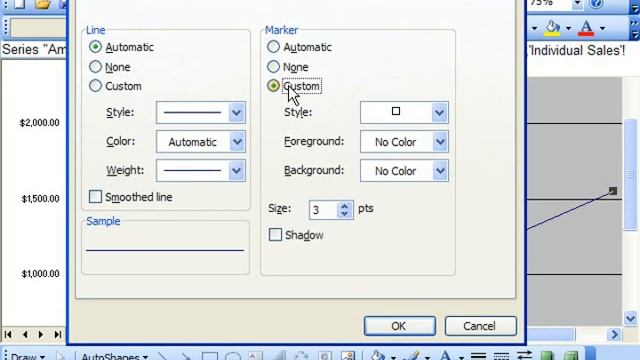Viewport: 640px width, 360px height.
Task: Go to previous sheet tab navigation arrow
Action: tap(25, 335)
